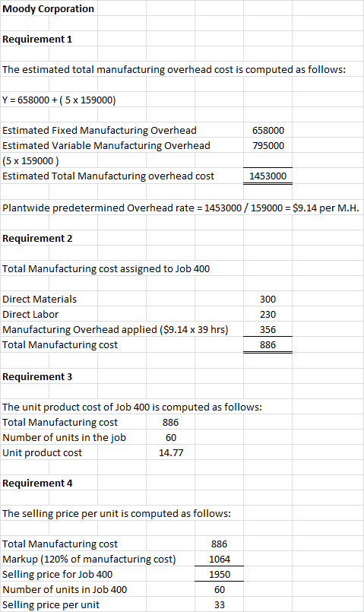Select the 'Selling price per unit' label
This screenshot has height=612, width=364.
click(x=51, y=605)
